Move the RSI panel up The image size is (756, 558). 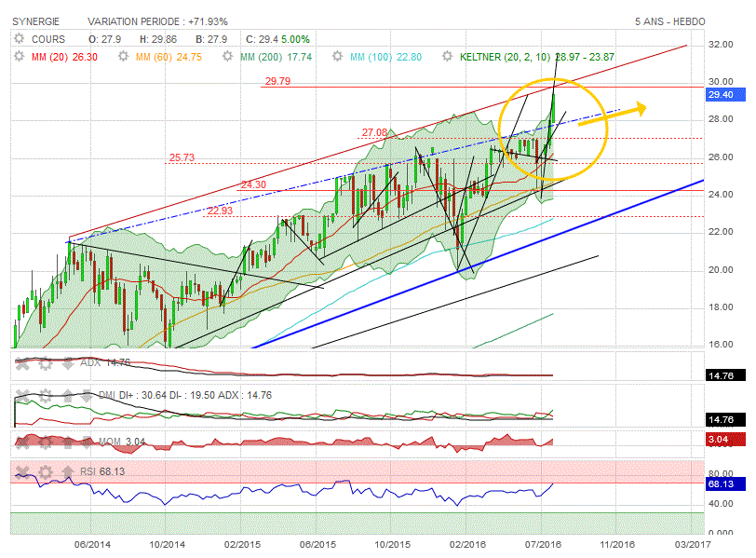(x=67, y=471)
